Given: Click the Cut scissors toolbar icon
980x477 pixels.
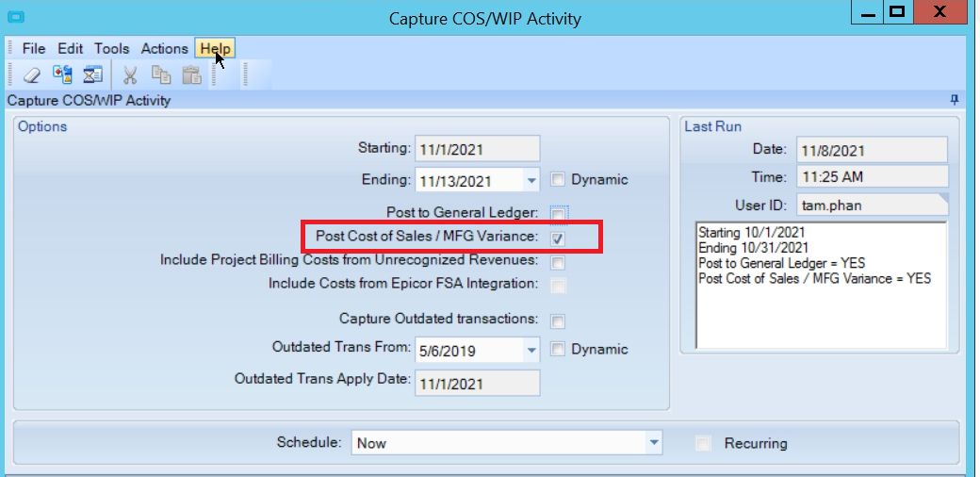Looking at the screenshot, I should pos(130,75).
